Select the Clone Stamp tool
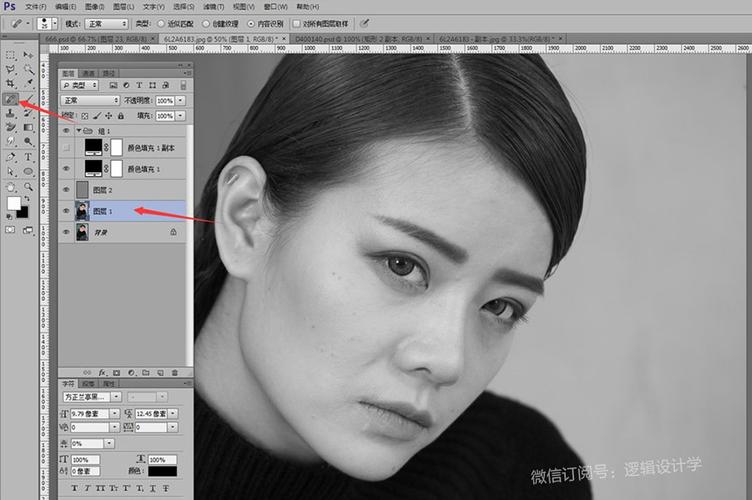Viewport: 752px width, 500px height. (11, 113)
